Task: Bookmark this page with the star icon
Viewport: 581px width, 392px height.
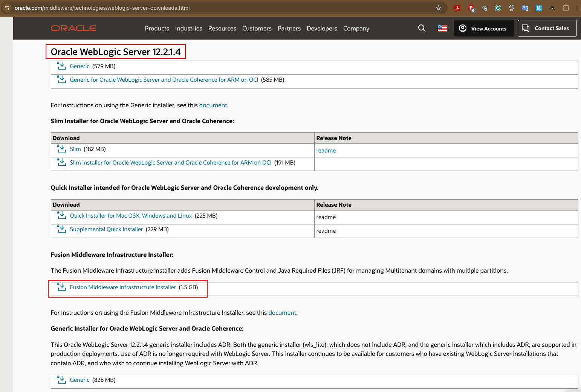Action: click(438, 8)
